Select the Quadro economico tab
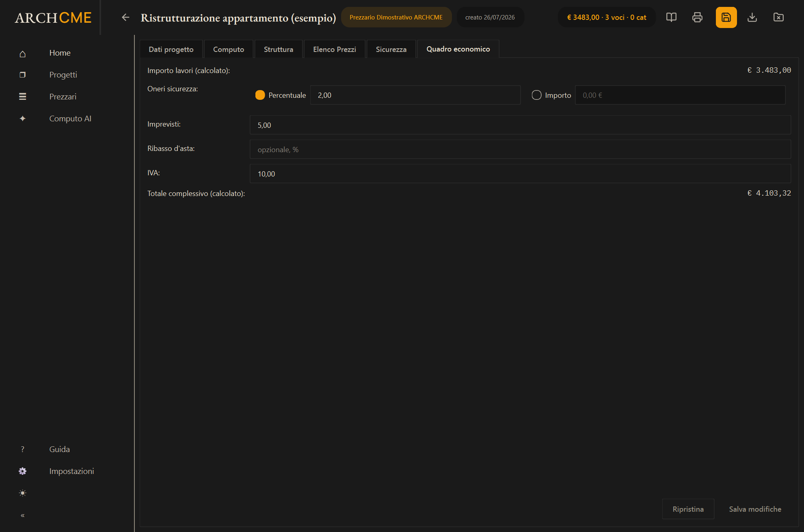Viewport: 804px width, 532px height. pos(458,49)
